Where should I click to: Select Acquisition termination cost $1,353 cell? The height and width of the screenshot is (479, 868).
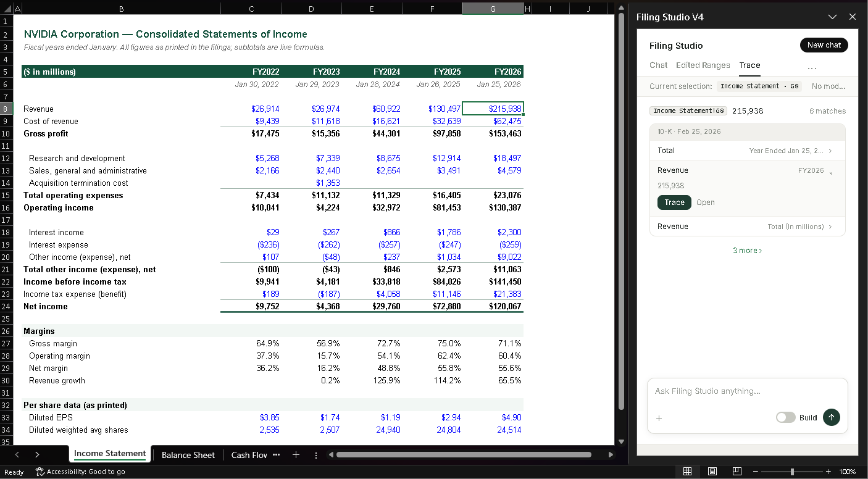(311, 183)
